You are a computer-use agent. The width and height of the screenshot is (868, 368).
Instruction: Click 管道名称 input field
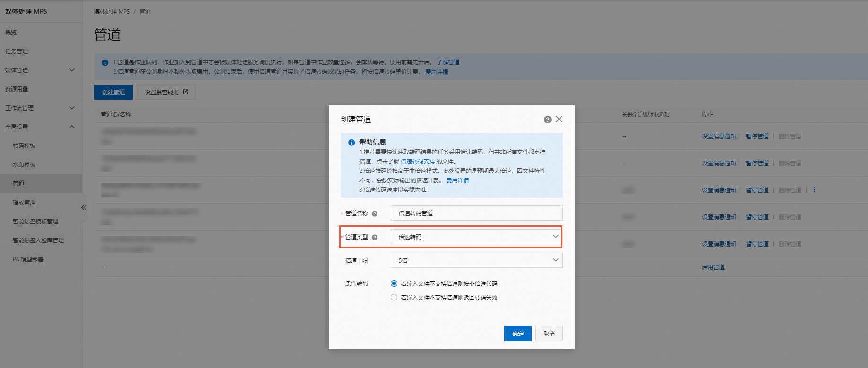coord(476,213)
